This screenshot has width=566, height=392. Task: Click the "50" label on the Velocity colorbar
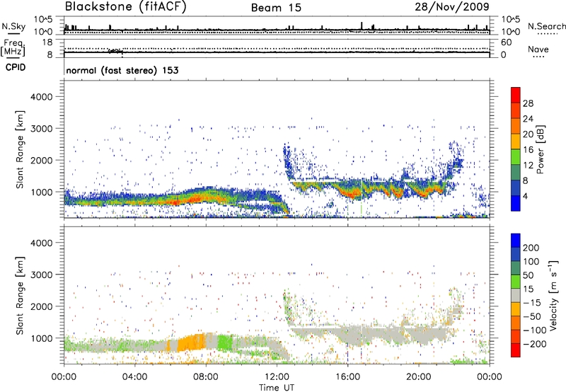click(528, 275)
